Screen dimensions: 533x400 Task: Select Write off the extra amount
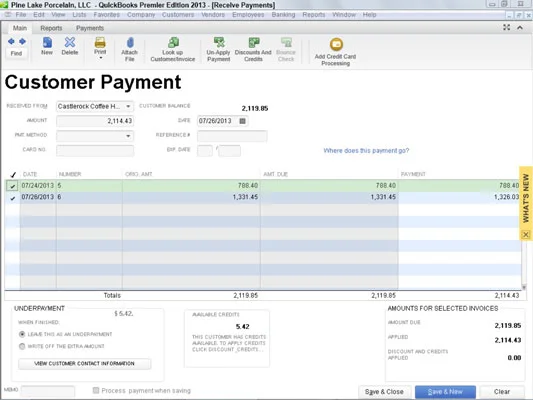(22, 346)
